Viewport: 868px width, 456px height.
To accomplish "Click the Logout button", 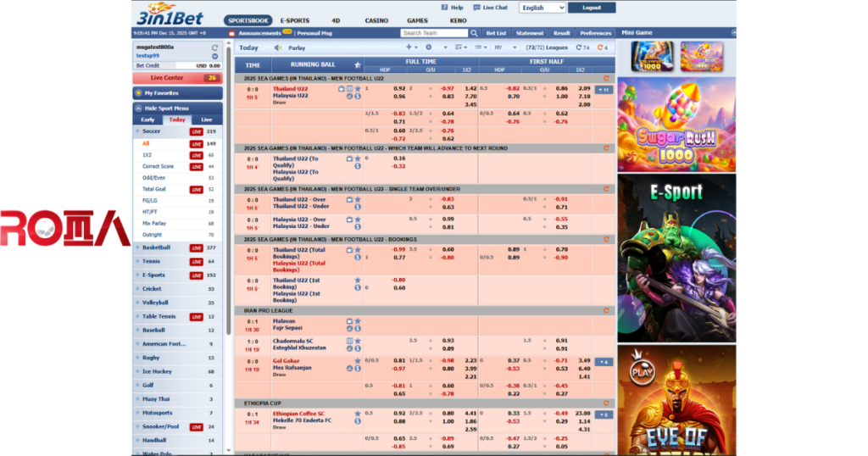I will pos(591,8).
